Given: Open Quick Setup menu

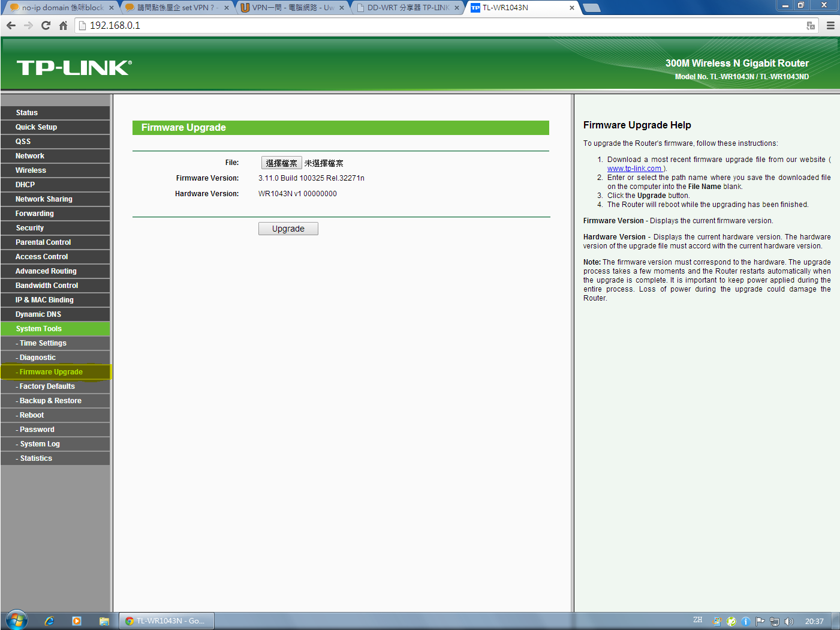Looking at the screenshot, I should pos(55,127).
